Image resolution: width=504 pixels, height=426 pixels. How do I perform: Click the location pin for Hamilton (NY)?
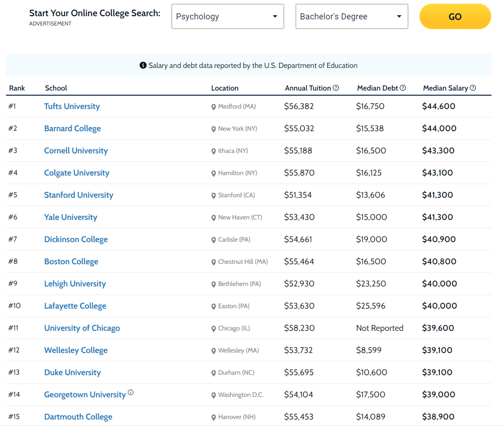[x=213, y=174]
